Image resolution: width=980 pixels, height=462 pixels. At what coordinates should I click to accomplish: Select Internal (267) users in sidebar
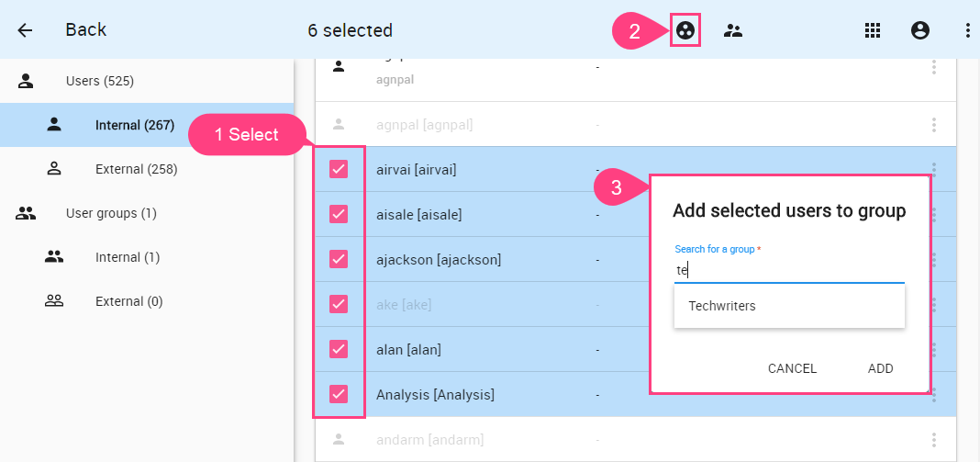134,125
